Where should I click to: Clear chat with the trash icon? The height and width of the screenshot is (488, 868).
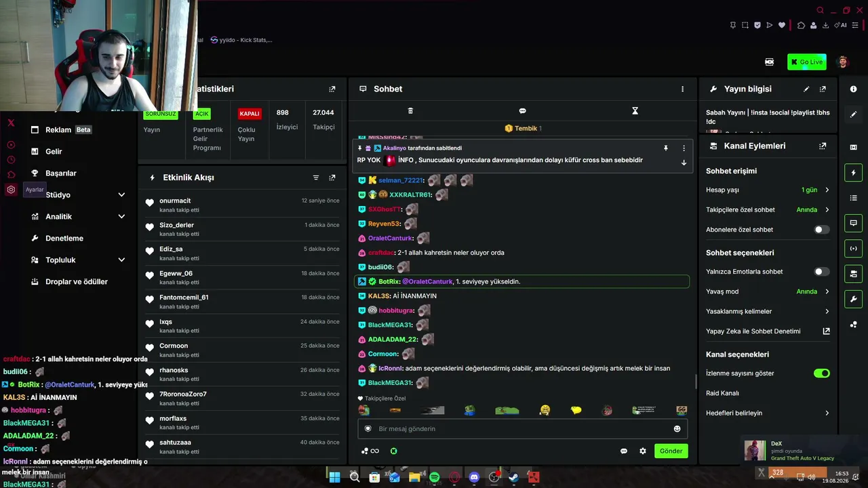(x=410, y=110)
